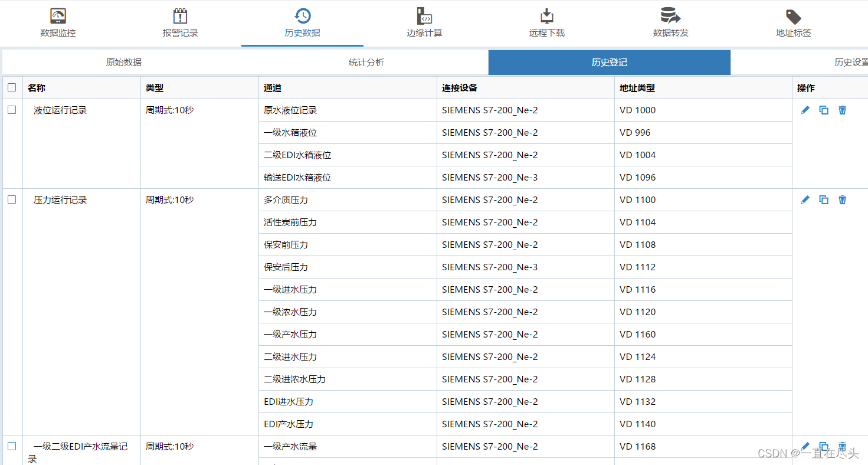Select the 历史登记 tab
868x465 pixels.
click(x=610, y=63)
